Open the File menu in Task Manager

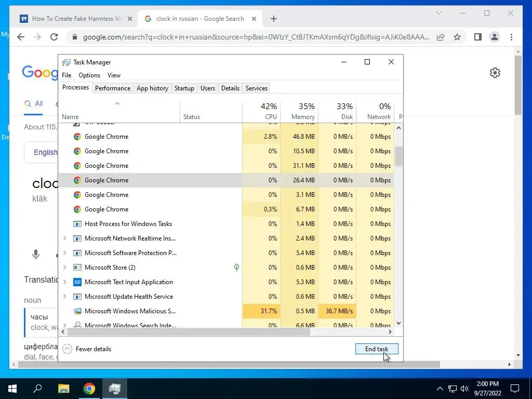click(x=66, y=75)
